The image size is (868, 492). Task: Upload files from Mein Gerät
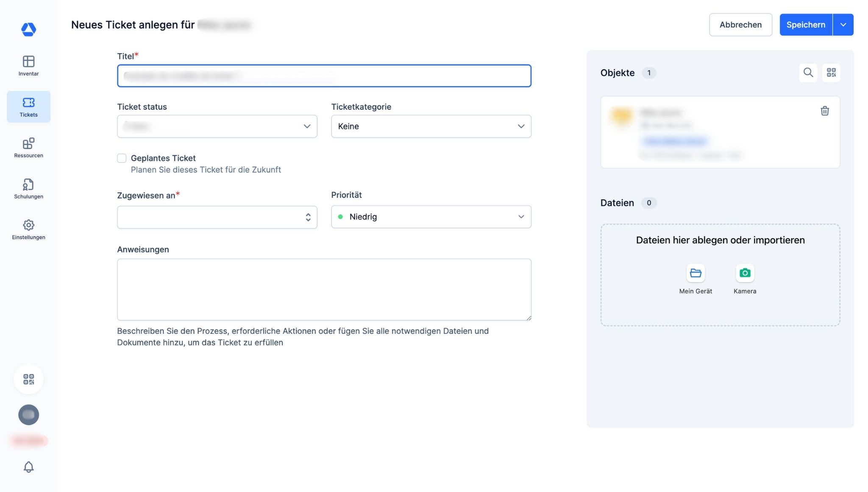[695, 274]
